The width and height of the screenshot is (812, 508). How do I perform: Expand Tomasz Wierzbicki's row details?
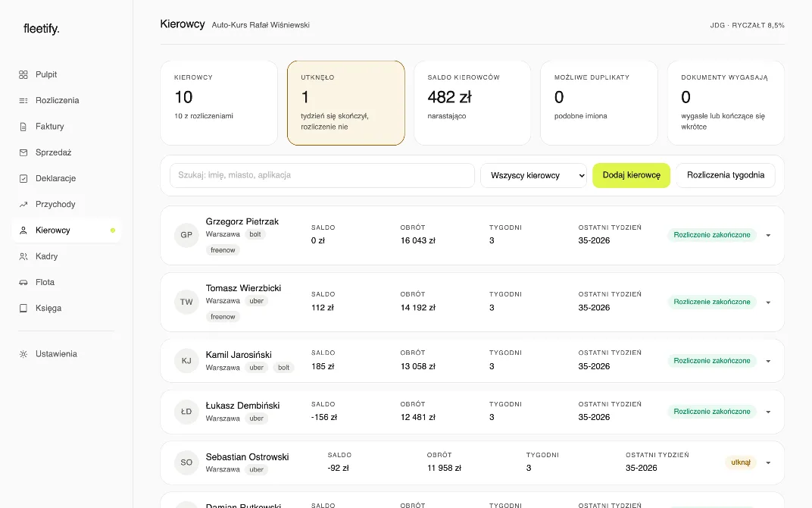pos(769,303)
